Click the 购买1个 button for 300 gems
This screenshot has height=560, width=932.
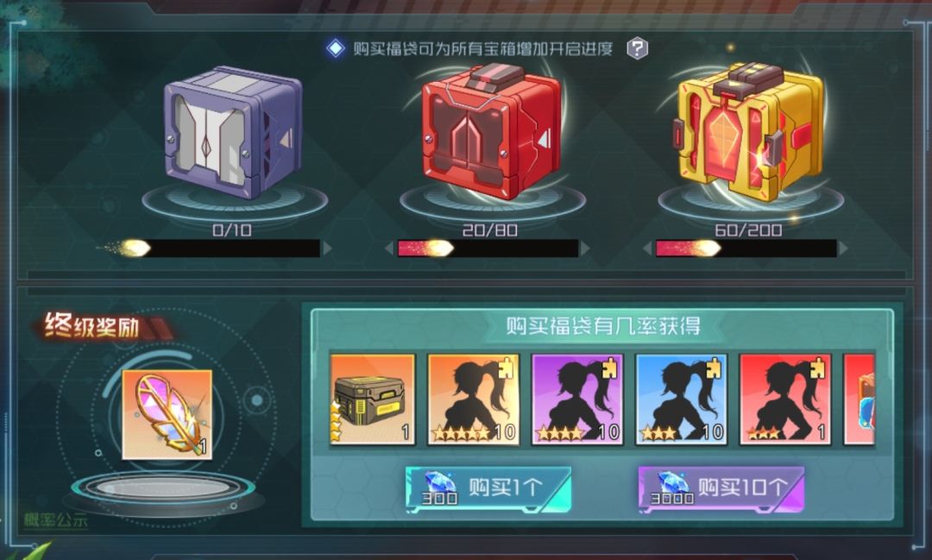(488, 488)
